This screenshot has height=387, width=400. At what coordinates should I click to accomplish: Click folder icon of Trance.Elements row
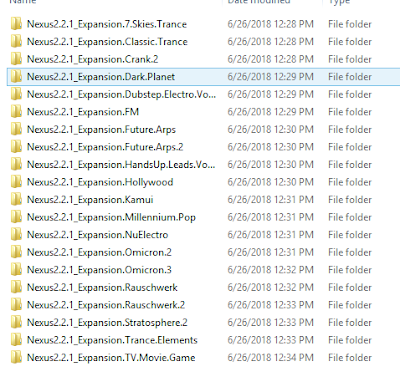pos(16,340)
